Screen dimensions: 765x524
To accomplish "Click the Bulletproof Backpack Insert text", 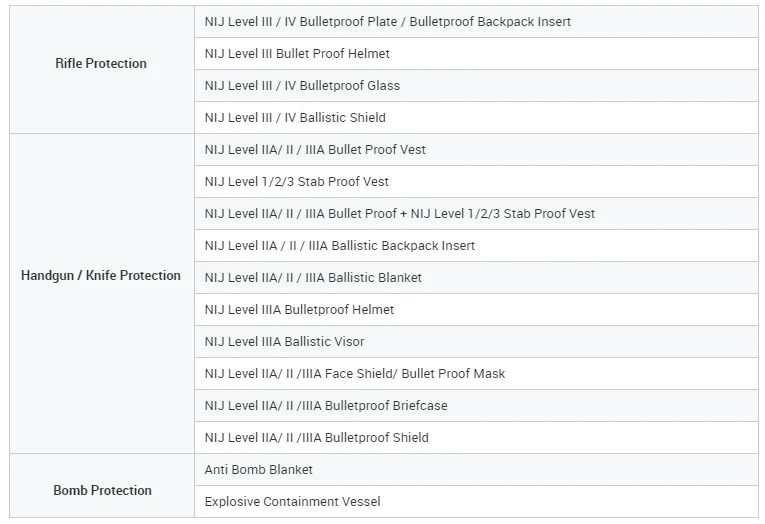I will click(x=490, y=22).
